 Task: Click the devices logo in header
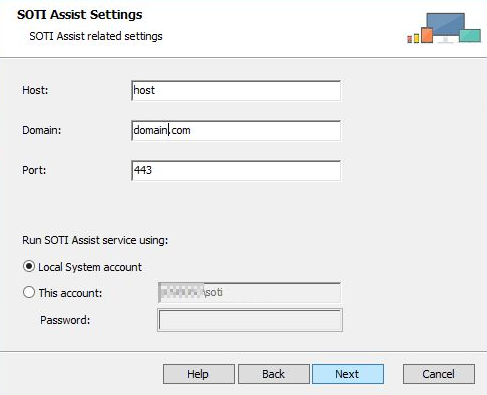[444, 28]
